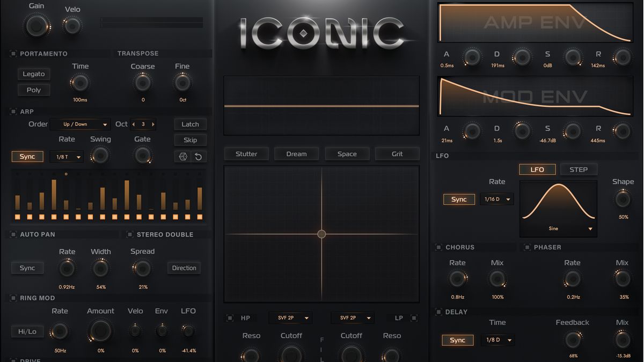The image size is (644, 362).
Task: Open the LP filter SVF 2P dropdown
Action: (x=353, y=318)
